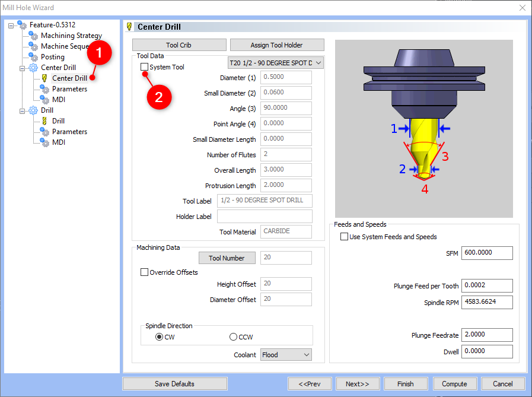Select Parameters under the Drill operation
The image size is (532, 397).
[x=69, y=132]
